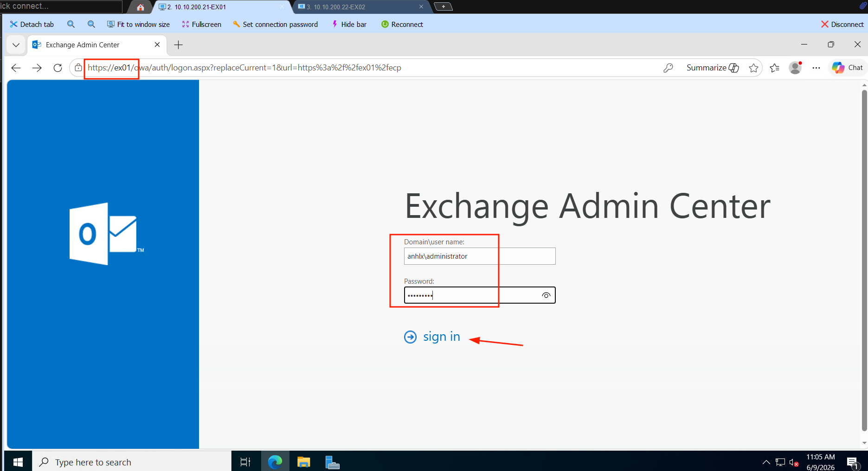The width and height of the screenshot is (868, 471).
Task: Close the Exchange Admin Center tab
Action: tap(157, 45)
